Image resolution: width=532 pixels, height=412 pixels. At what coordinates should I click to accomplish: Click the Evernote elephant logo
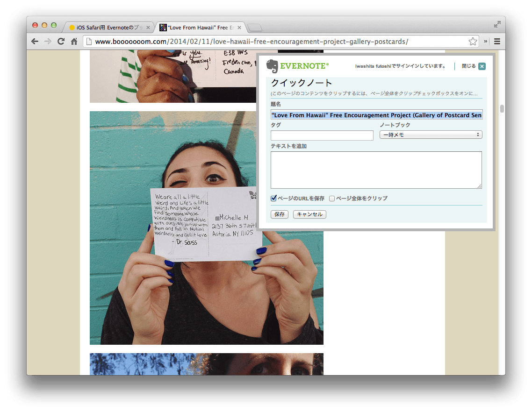[272, 66]
